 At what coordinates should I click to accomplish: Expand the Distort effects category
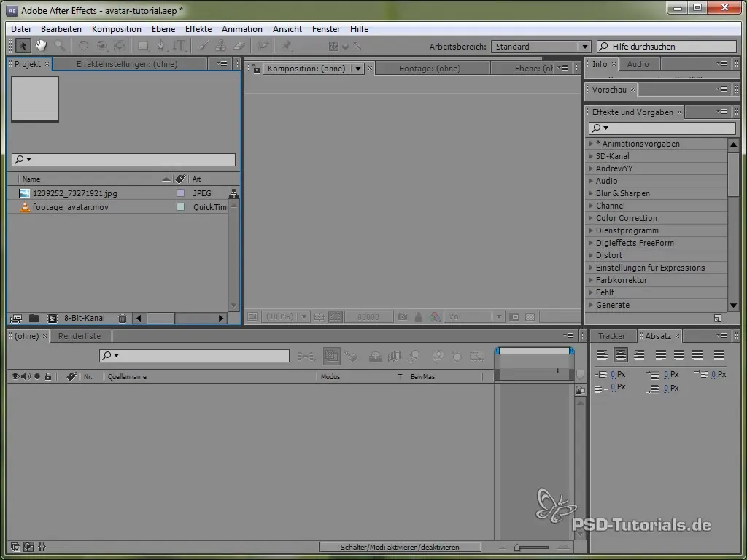point(591,255)
